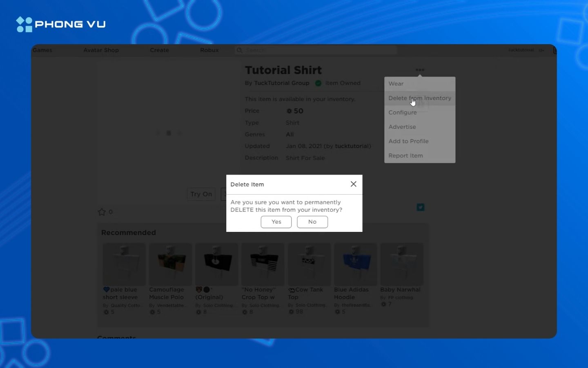Click No to cancel deletion

coord(312,222)
